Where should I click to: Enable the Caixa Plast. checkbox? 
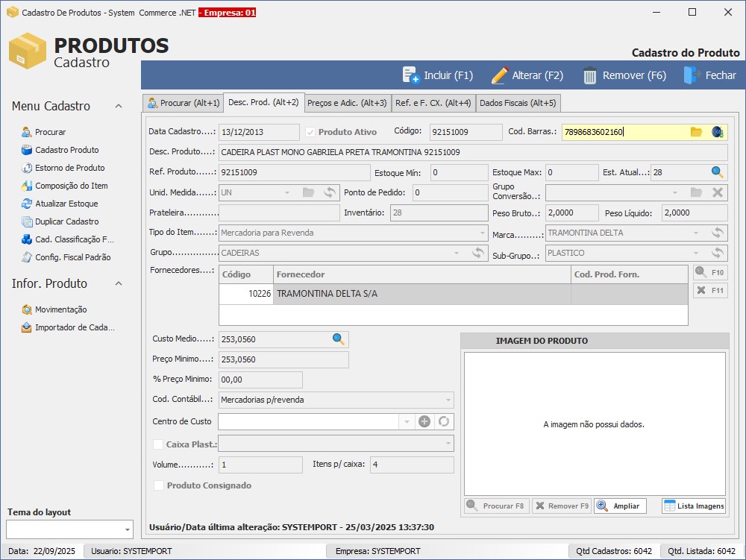(158, 444)
